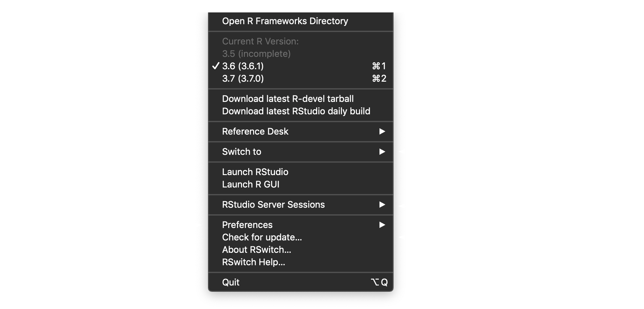
Task: Switch current R version to 3.7 (3.7.0)
Action: pos(243,79)
